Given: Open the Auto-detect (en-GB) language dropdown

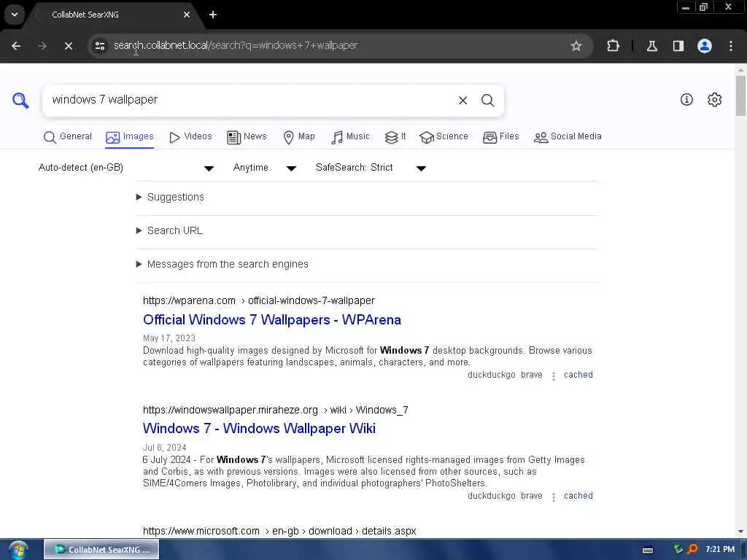Looking at the screenshot, I should click(x=125, y=168).
